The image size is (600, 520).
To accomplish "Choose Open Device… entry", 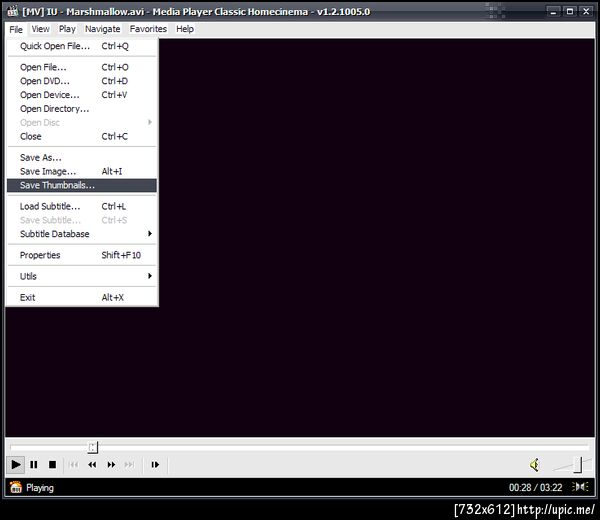I will click(x=82, y=95).
